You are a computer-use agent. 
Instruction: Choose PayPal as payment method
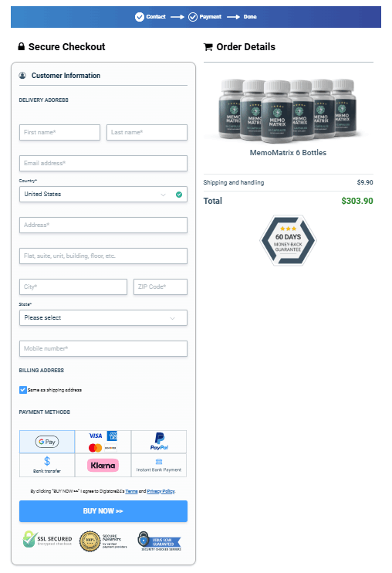(159, 442)
